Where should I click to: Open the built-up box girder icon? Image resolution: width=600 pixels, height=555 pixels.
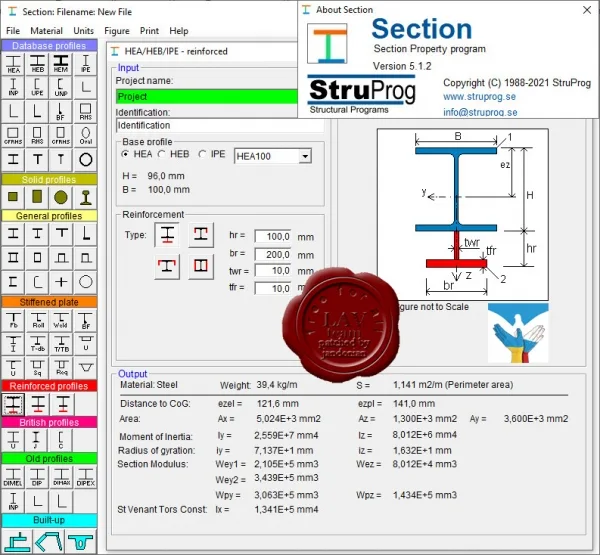(17, 541)
